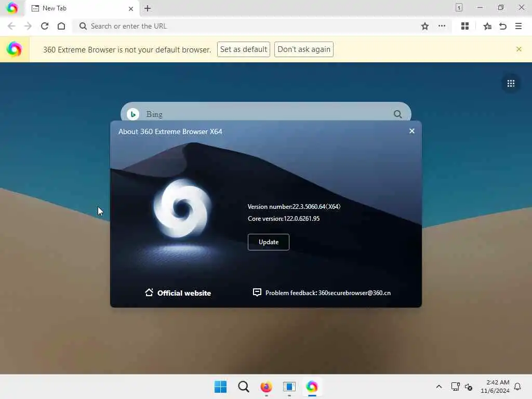Click the forward navigation arrow
The width and height of the screenshot is (532, 399).
28,26
